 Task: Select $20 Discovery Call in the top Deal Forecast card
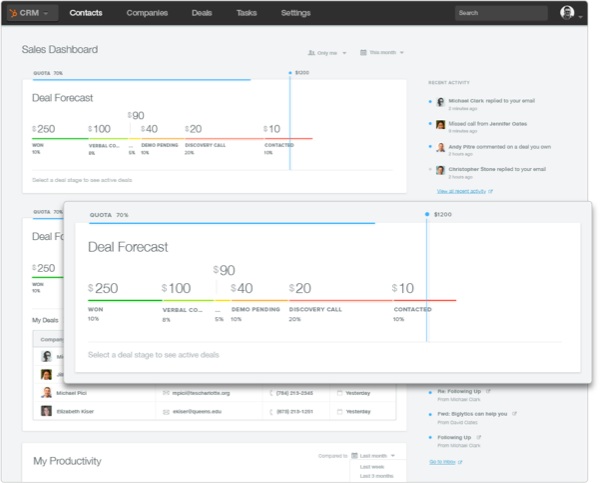coord(224,139)
